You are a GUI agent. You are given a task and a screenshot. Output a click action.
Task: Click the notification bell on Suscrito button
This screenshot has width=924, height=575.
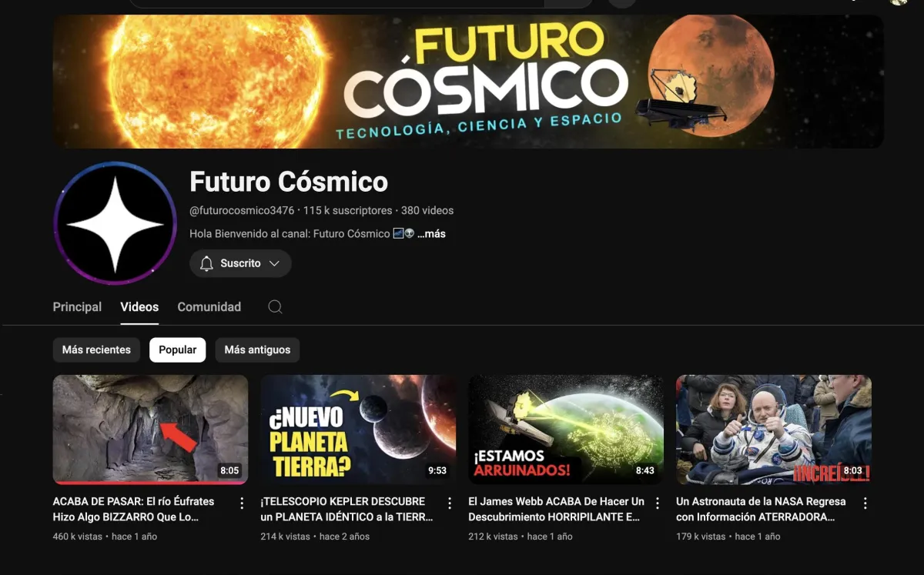(x=206, y=263)
